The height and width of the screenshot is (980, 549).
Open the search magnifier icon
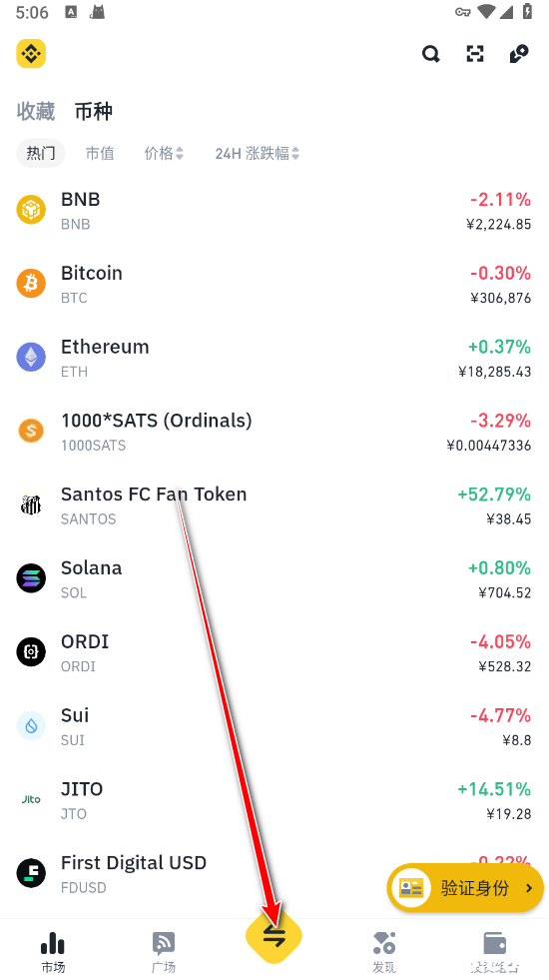point(430,54)
